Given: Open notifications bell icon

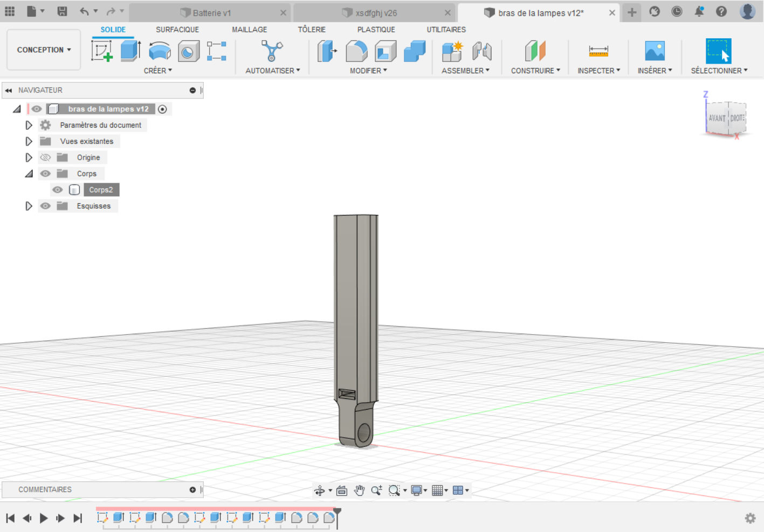Looking at the screenshot, I should [x=699, y=11].
